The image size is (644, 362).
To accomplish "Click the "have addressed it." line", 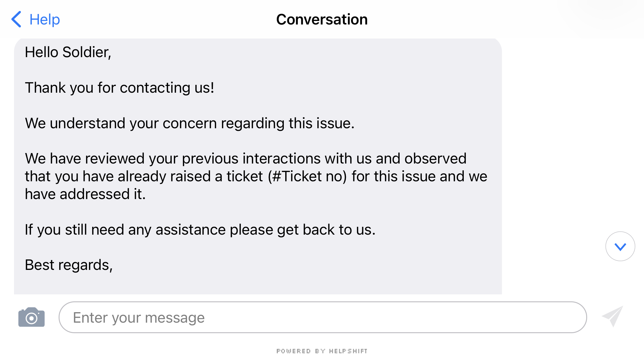I will coord(85,194).
